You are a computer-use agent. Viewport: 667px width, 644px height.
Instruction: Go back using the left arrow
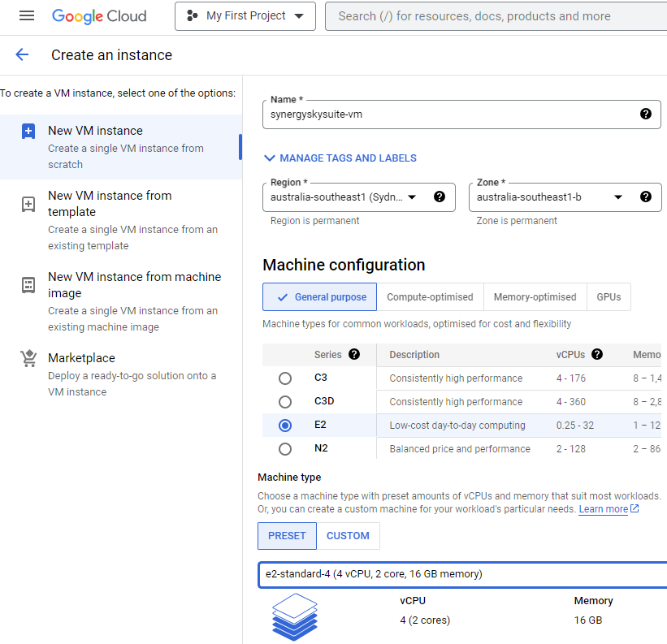click(x=22, y=54)
